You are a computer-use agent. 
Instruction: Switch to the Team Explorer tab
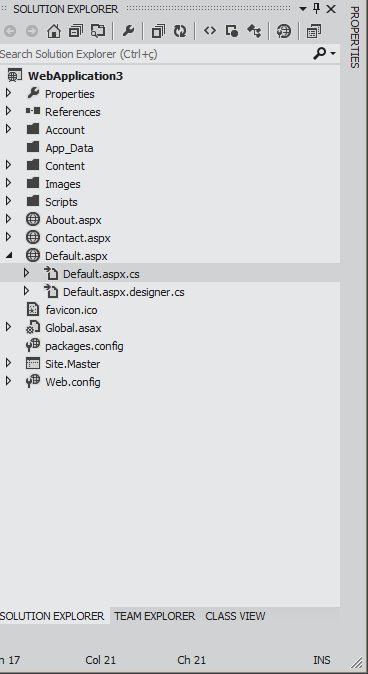154,616
